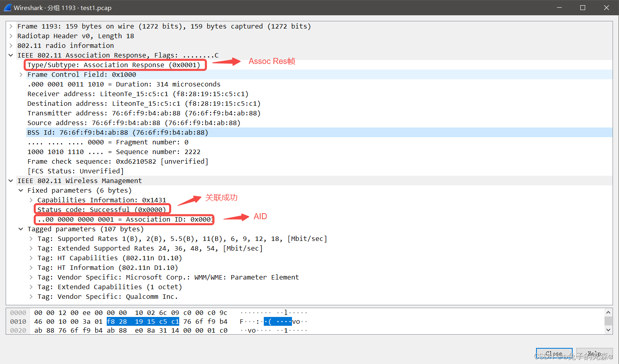Expand the Radiotap Header row

(11, 36)
